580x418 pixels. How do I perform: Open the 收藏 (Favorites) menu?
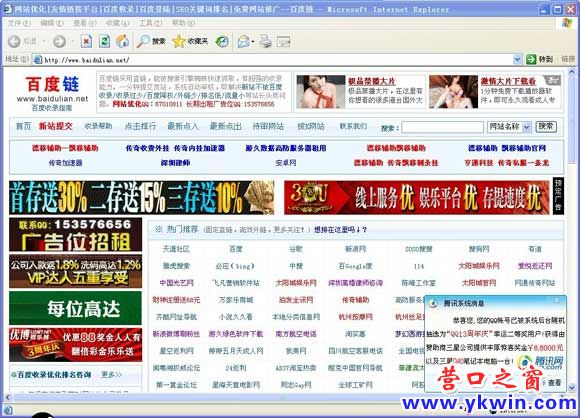[x=118, y=23]
